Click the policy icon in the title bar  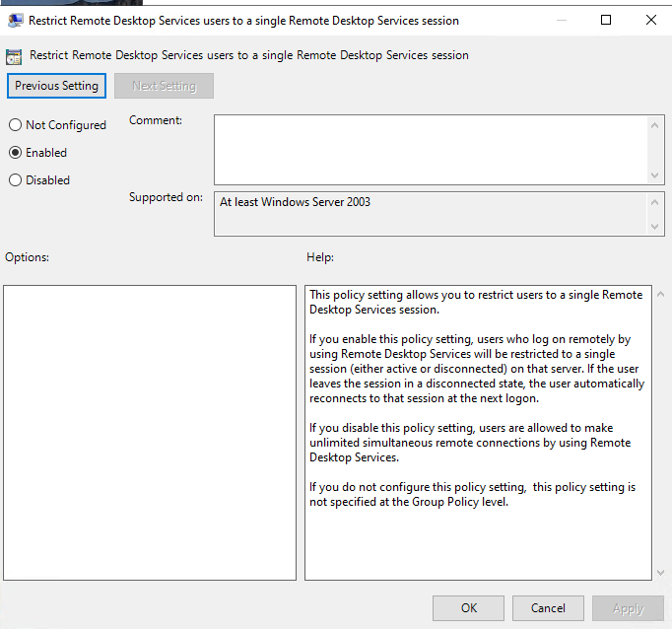point(16,20)
